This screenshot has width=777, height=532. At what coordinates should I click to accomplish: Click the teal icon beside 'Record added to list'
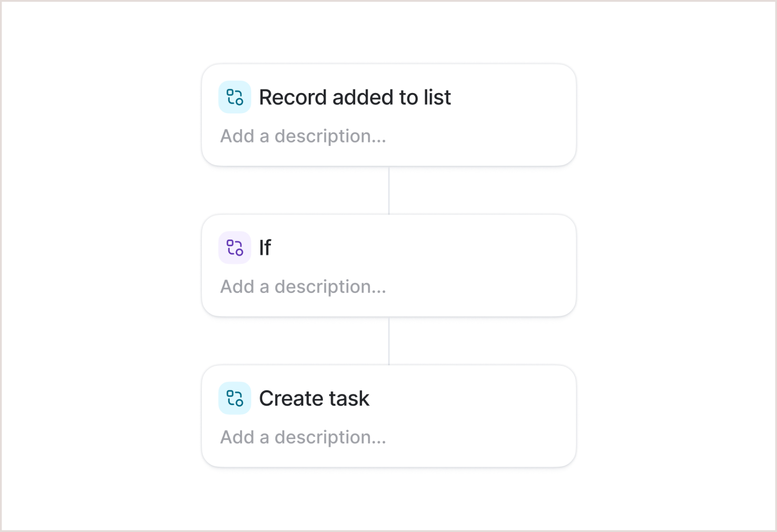pyautogui.click(x=235, y=97)
